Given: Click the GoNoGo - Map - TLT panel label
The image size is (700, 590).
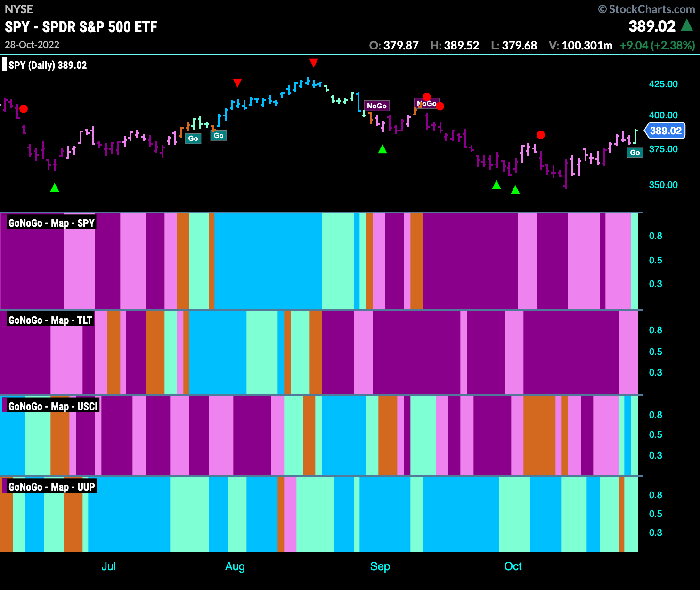Looking at the screenshot, I should [50, 320].
